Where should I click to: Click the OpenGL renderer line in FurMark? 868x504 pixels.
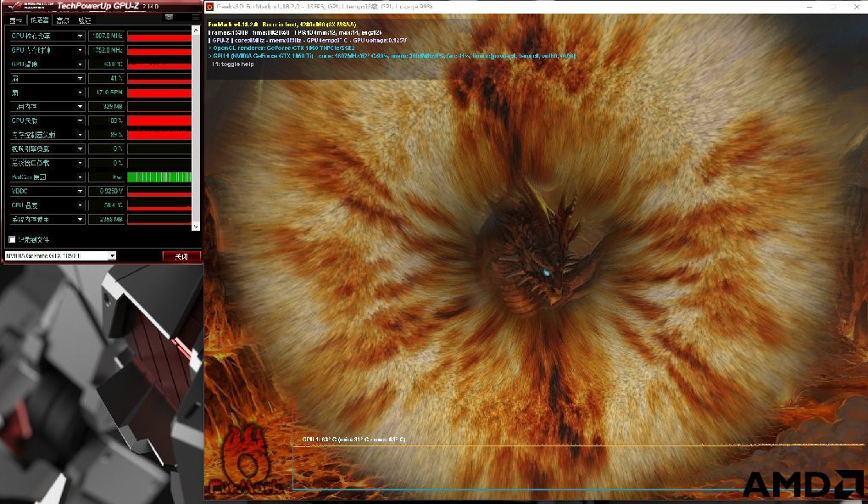tap(281, 48)
